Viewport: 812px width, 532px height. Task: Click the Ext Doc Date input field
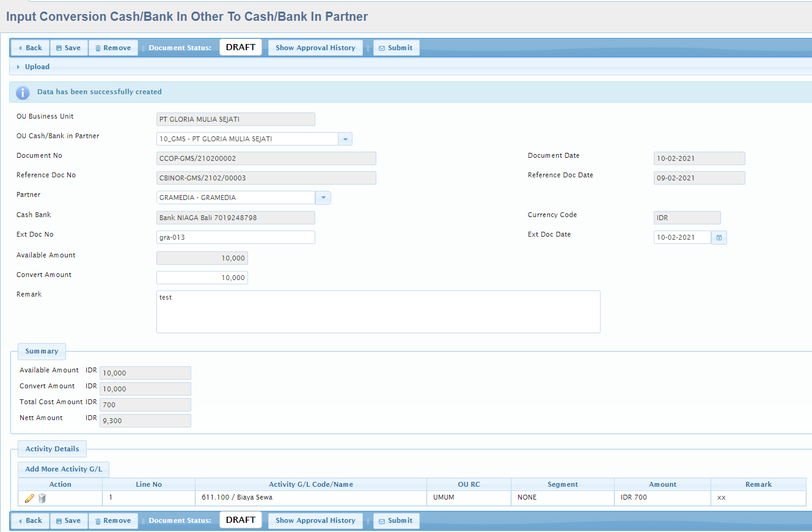(x=682, y=237)
